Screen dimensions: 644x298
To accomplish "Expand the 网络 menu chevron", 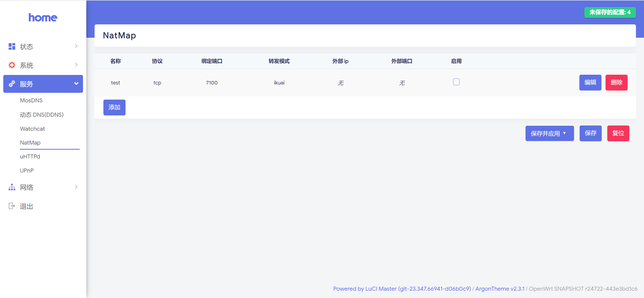I will [x=76, y=187].
